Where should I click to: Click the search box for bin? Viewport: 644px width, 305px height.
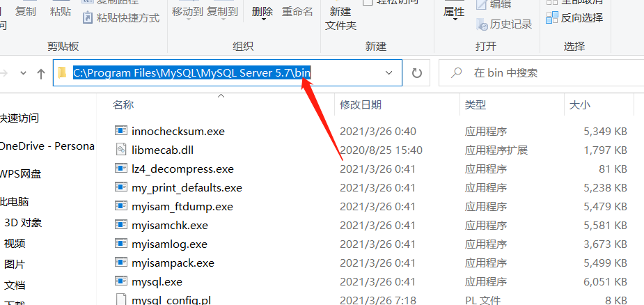[x=542, y=73]
